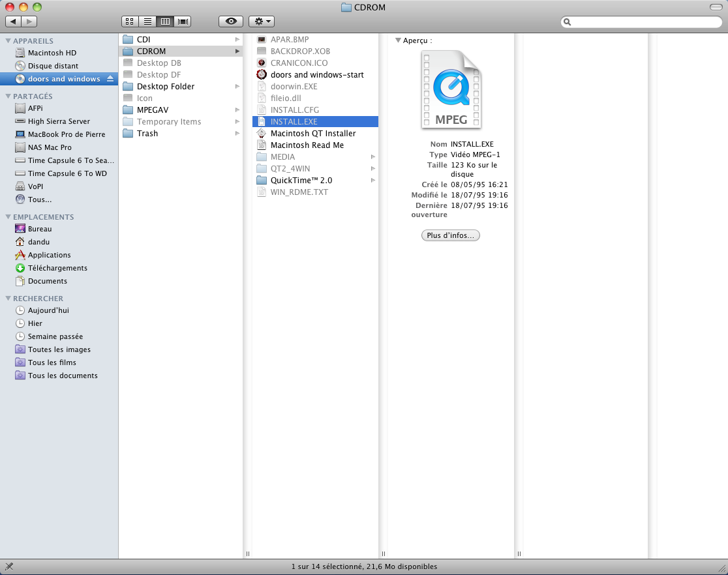Show all shared devices via Tous...
Screen dimensions: 728x575
coord(59,199)
